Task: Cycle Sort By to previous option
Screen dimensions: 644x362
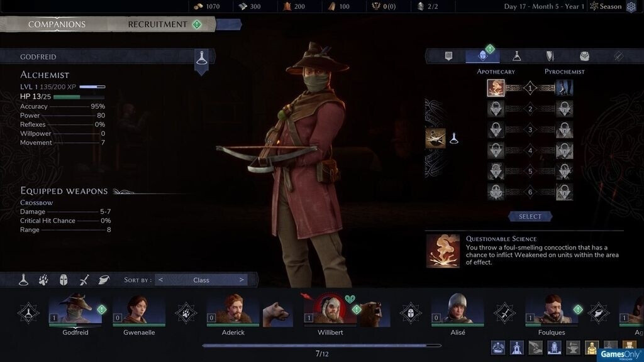Action: pos(160,280)
